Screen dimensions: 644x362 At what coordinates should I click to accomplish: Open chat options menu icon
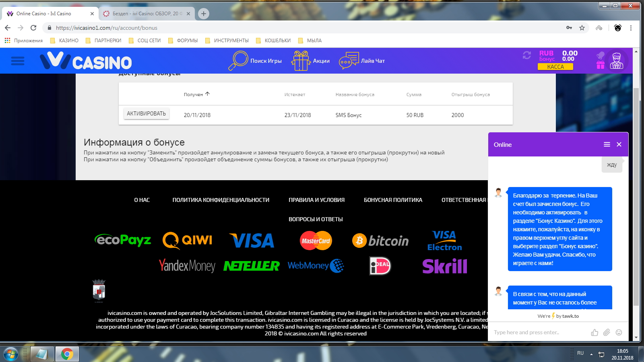pos(607,144)
